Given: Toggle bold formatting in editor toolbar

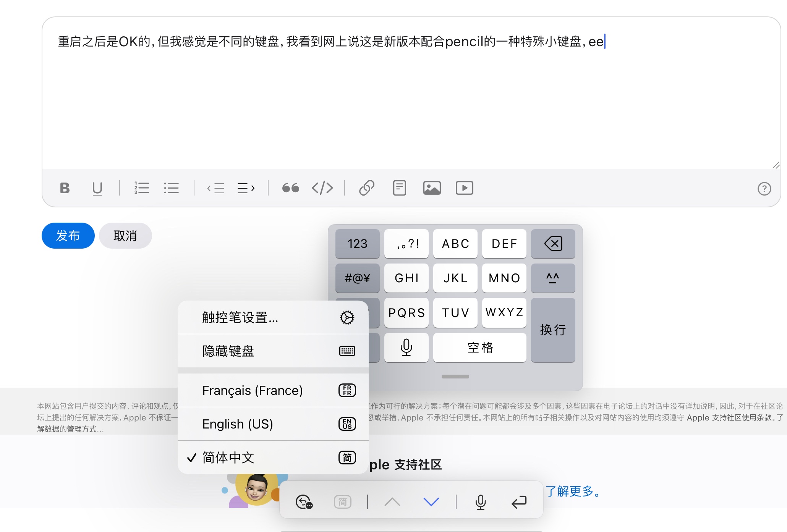Looking at the screenshot, I should pos(65,188).
